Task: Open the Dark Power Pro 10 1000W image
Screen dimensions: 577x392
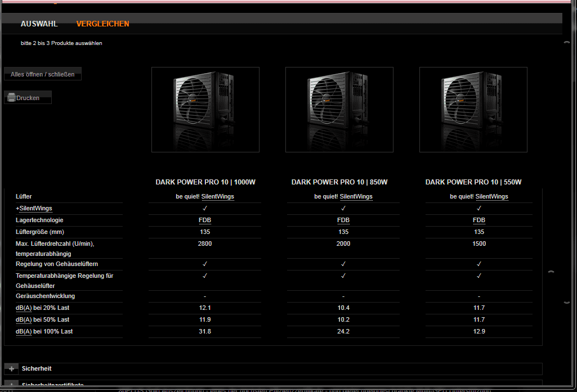Action: (x=205, y=110)
